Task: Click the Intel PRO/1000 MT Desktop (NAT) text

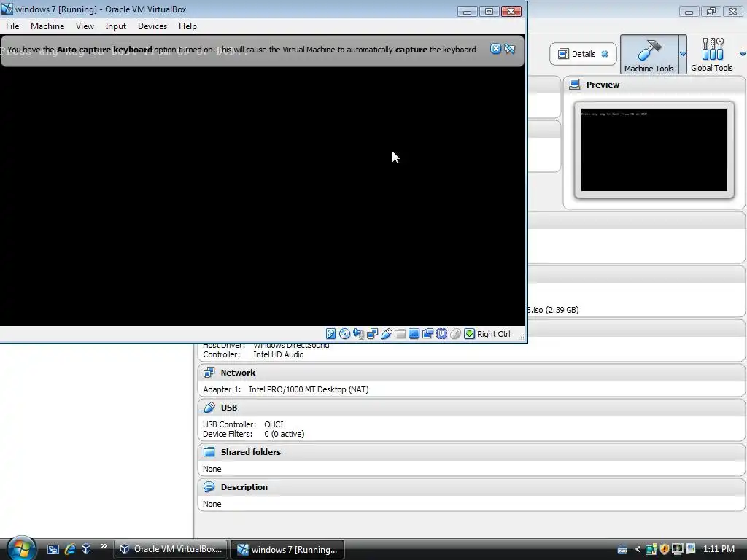Action: coord(309,389)
